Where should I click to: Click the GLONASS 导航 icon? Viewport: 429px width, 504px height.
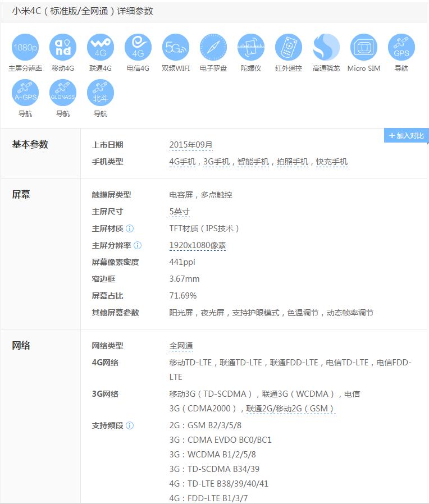[63, 93]
